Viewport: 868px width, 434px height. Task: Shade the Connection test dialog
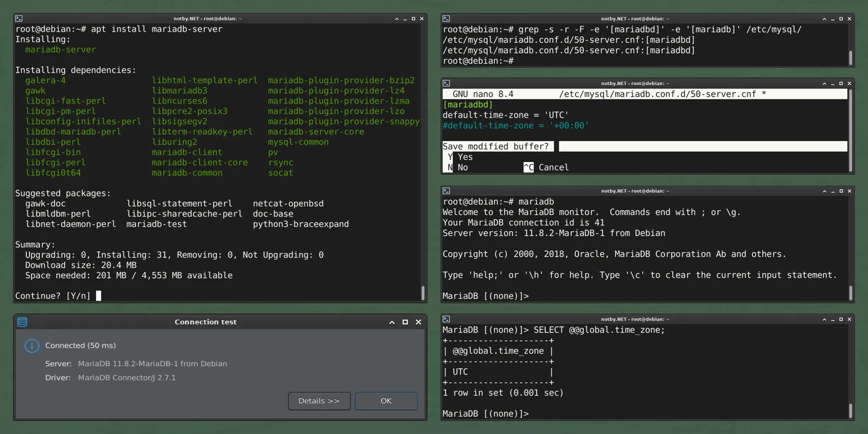coord(392,322)
